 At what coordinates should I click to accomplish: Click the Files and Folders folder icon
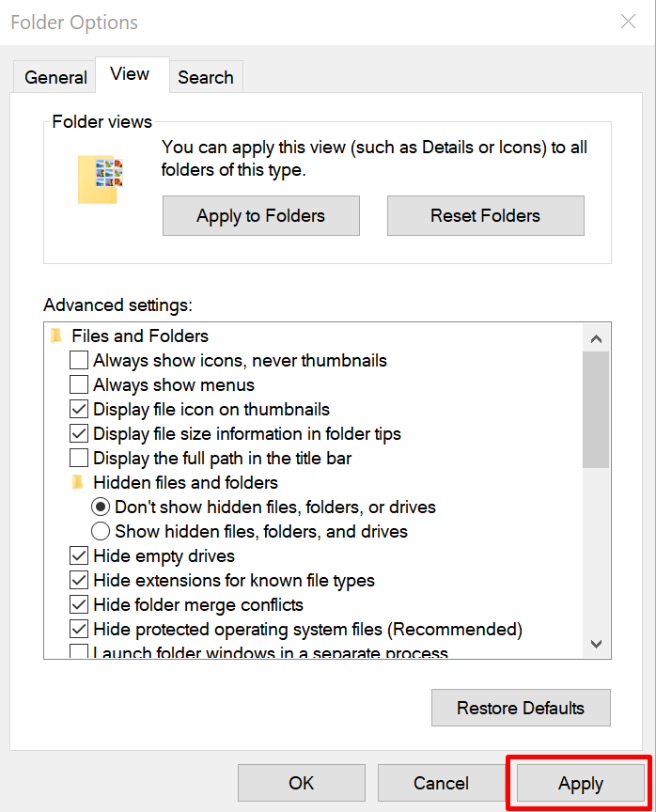[x=57, y=336]
